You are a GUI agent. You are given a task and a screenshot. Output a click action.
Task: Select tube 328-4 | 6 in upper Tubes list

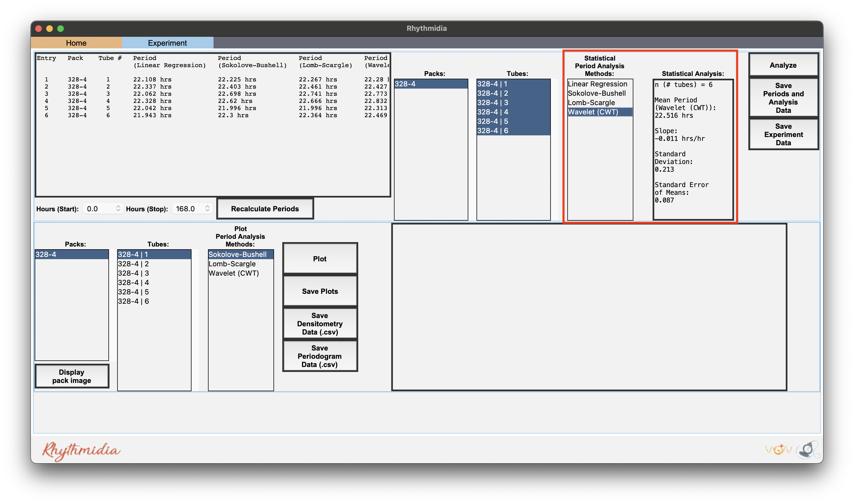pyautogui.click(x=513, y=131)
